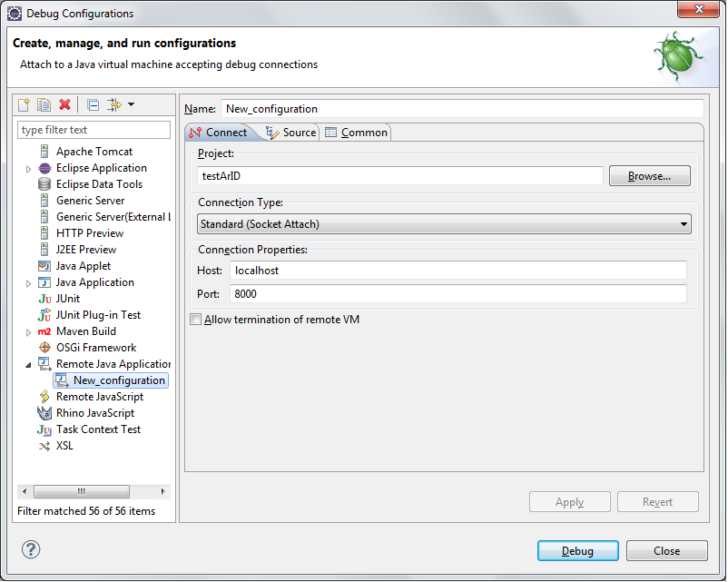Click the New launch configuration icon

point(25,105)
